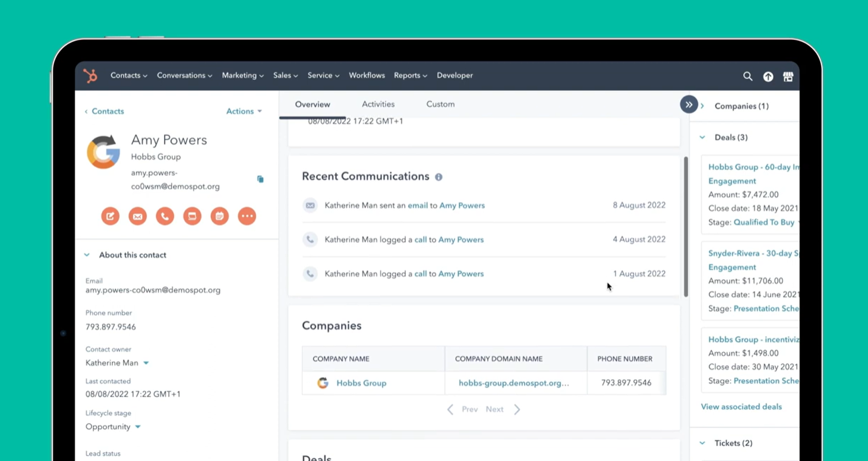This screenshot has height=461, width=868.
Task: Open Snyder-Rivera 30-day Engagement deal
Action: point(753,260)
